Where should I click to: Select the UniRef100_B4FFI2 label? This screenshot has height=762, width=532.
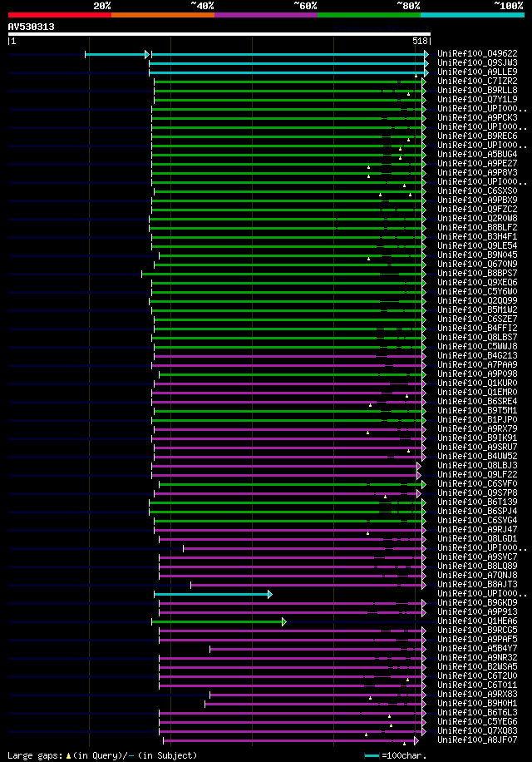(x=477, y=328)
